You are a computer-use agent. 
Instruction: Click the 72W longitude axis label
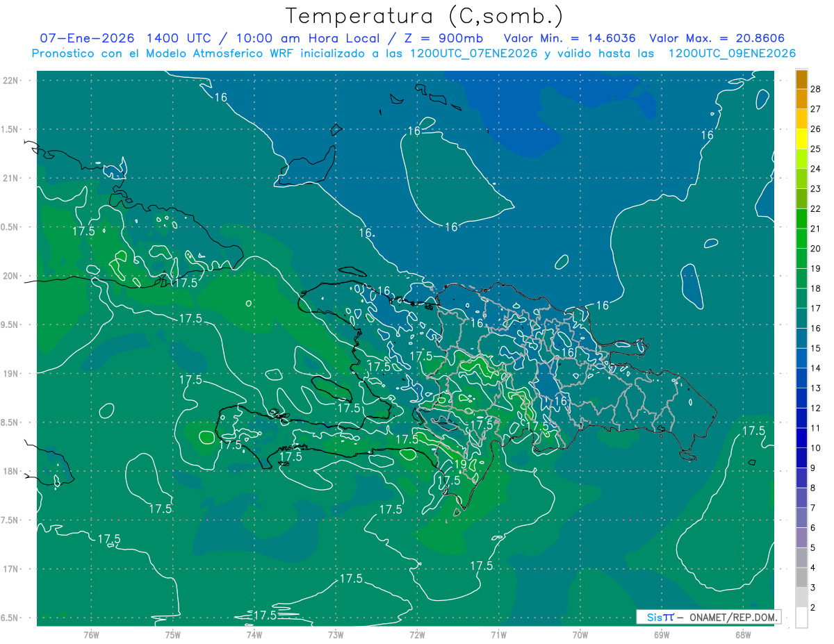point(417,634)
